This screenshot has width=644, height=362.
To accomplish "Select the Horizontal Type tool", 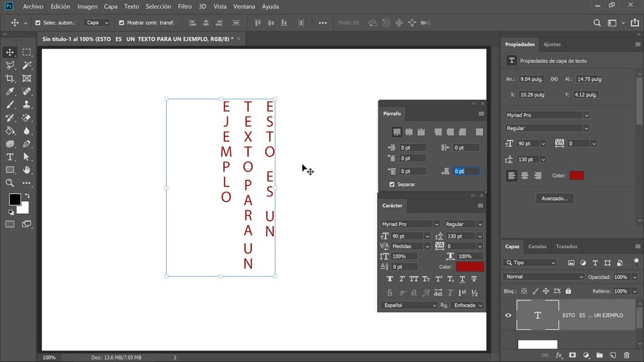I will click(x=9, y=156).
